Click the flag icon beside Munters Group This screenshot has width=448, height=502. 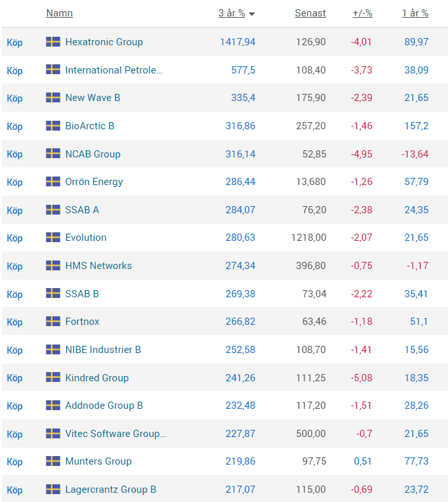[x=53, y=461]
